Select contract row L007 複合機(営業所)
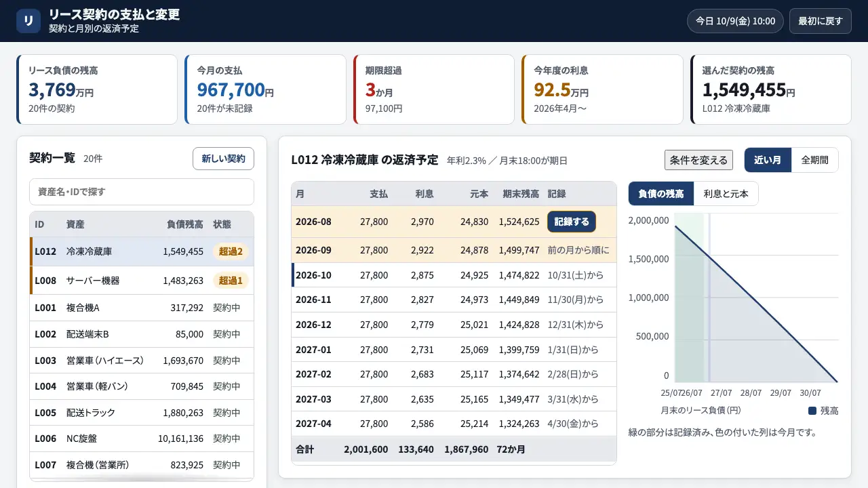 [x=142, y=465]
